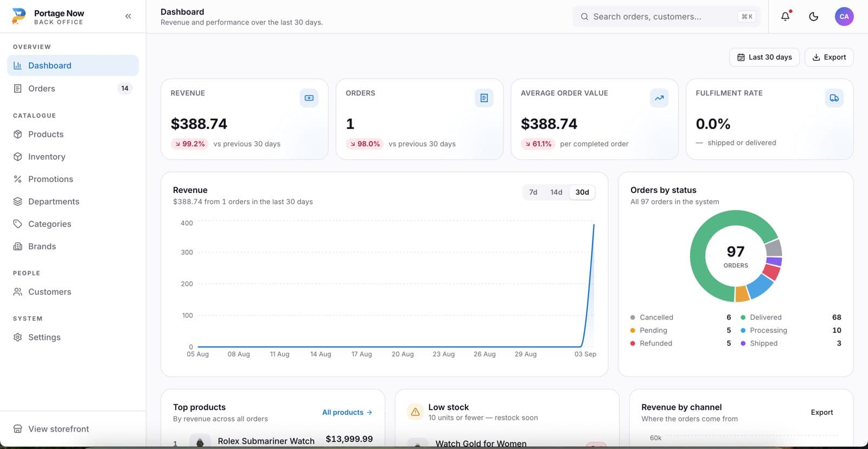Image resolution: width=868 pixels, height=449 pixels.
Task: Click the Orders count badge 14
Action: (x=125, y=88)
